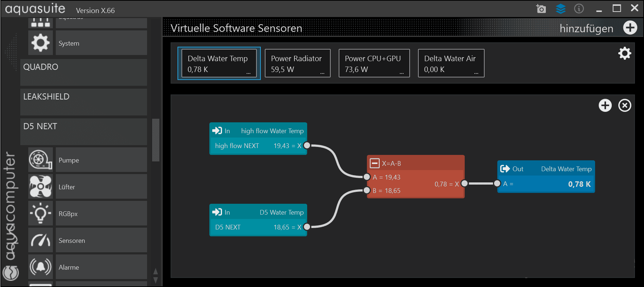
Task: Open the Sensoren page in sidebar
Action: [x=101, y=240]
